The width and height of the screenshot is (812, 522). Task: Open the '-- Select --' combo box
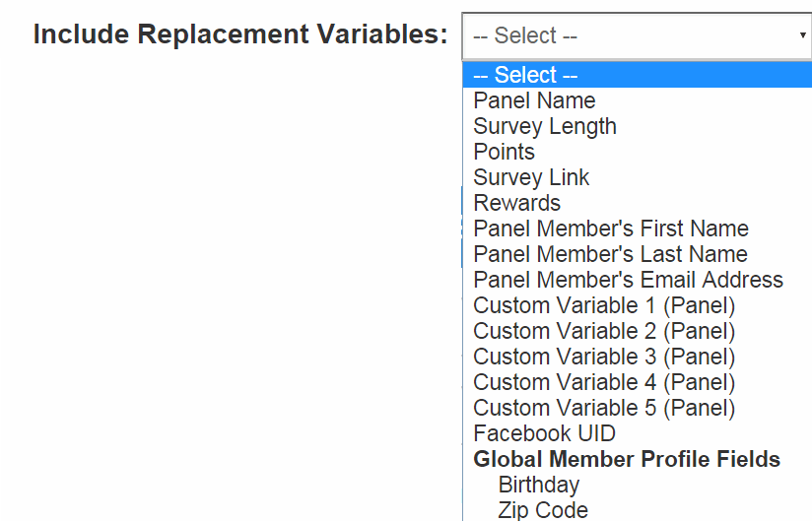(x=631, y=36)
